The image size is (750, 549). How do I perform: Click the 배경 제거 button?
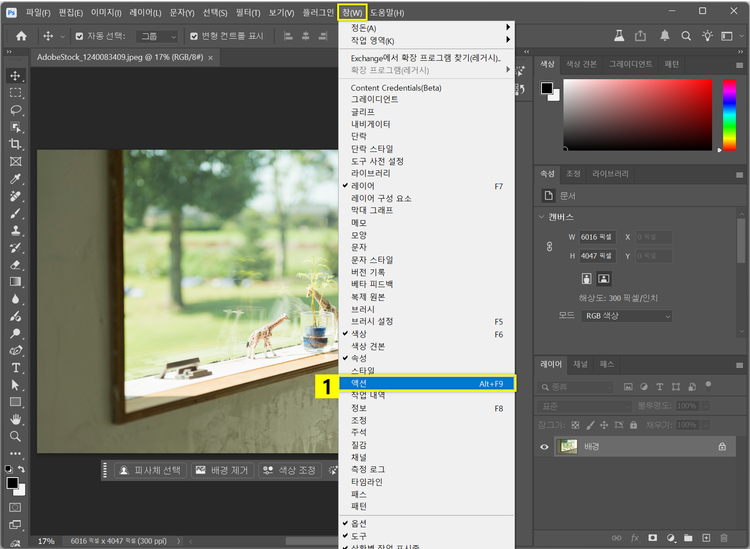220,470
